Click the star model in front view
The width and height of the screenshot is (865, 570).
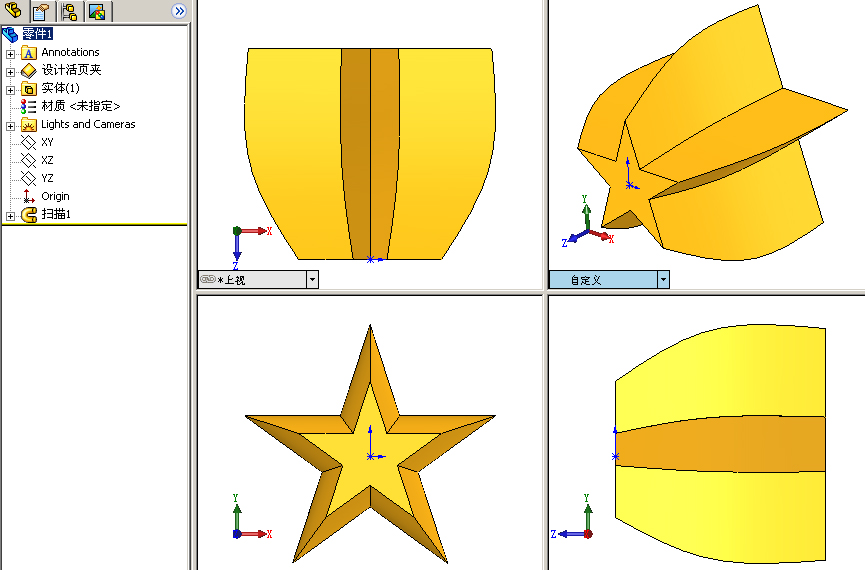pyautogui.click(x=370, y=443)
